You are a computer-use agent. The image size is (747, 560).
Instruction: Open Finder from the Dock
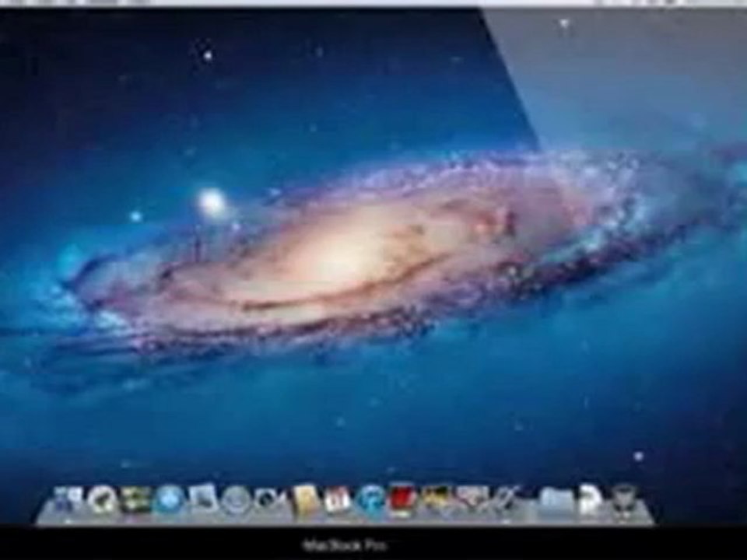click(68, 499)
